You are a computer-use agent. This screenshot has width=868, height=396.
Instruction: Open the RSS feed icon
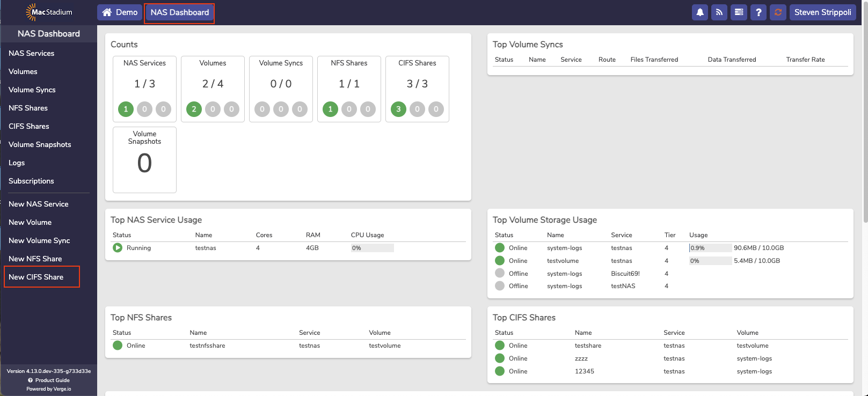pos(719,12)
